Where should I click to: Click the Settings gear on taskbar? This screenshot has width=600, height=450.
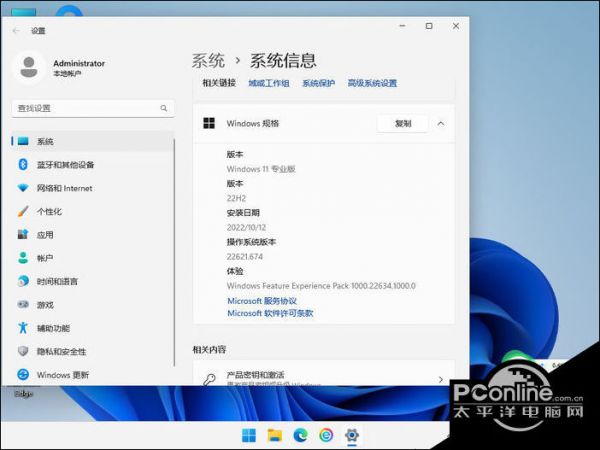(352, 435)
